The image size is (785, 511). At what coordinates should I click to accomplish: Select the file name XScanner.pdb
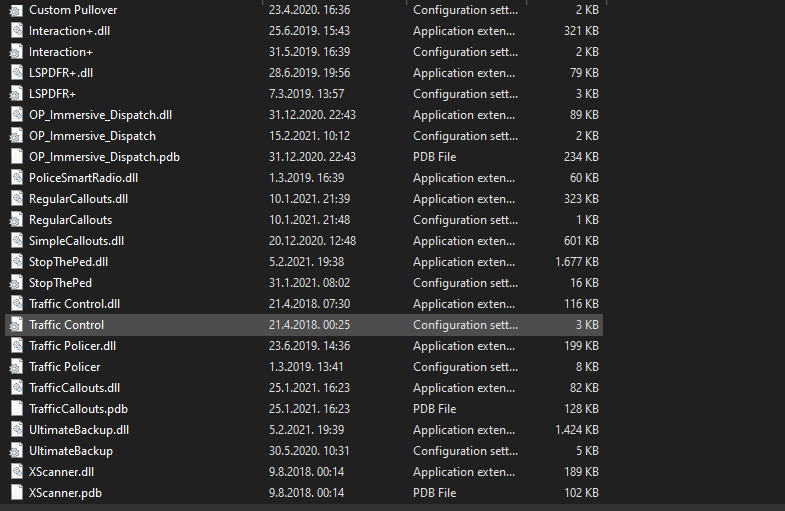click(x=66, y=493)
